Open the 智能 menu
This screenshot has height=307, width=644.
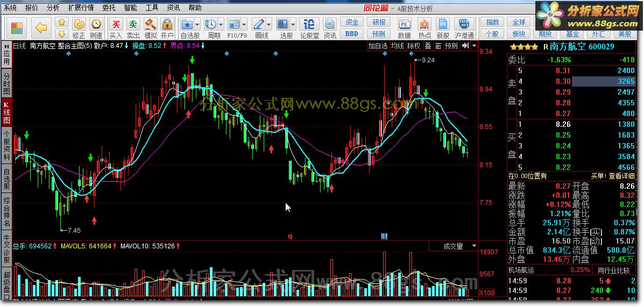[130, 8]
